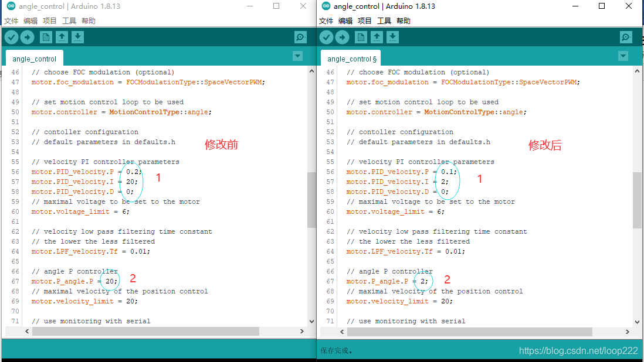Create new sketch in left window
This screenshot has height=362, width=644.
click(x=46, y=37)
